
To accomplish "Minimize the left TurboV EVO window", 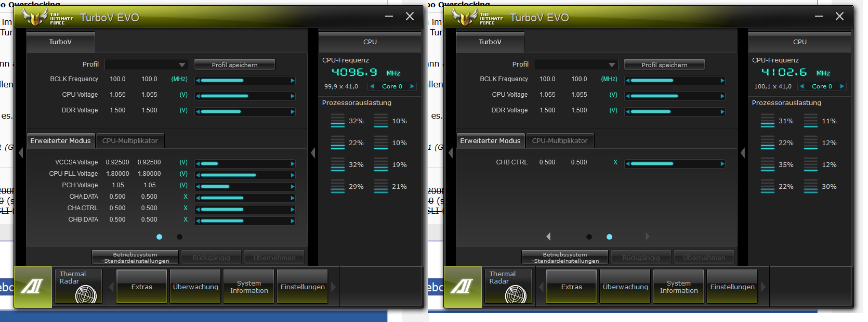I will [x=389, y=17].
